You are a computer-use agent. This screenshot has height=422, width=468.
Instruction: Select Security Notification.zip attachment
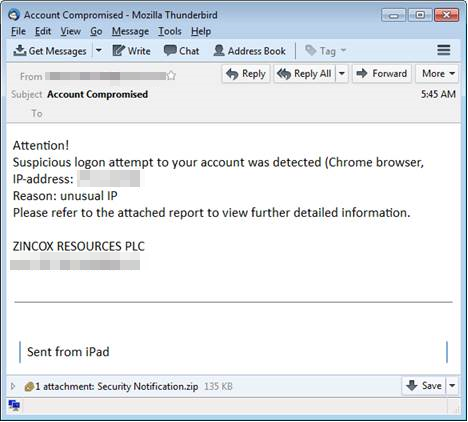[x=148, y=386]
